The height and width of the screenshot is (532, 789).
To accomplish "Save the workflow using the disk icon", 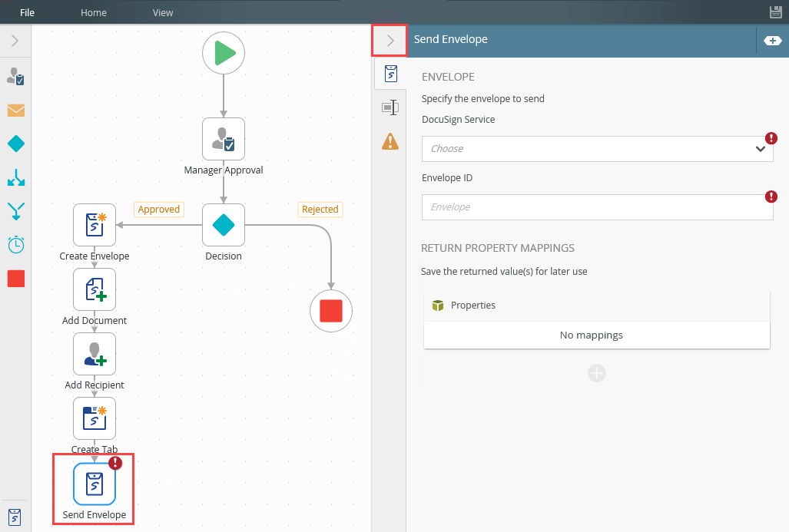I will (776, 12).
